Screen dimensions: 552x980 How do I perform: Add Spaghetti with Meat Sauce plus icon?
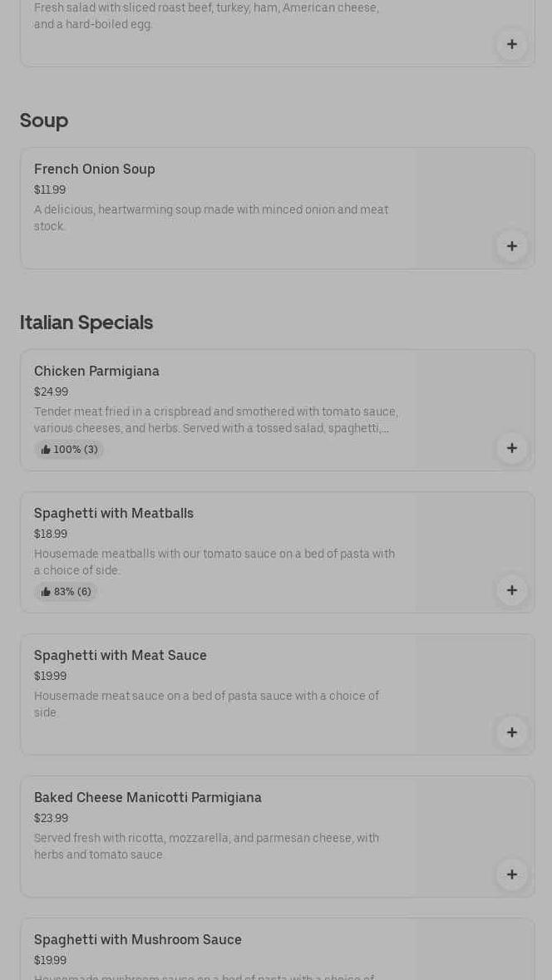511,732
